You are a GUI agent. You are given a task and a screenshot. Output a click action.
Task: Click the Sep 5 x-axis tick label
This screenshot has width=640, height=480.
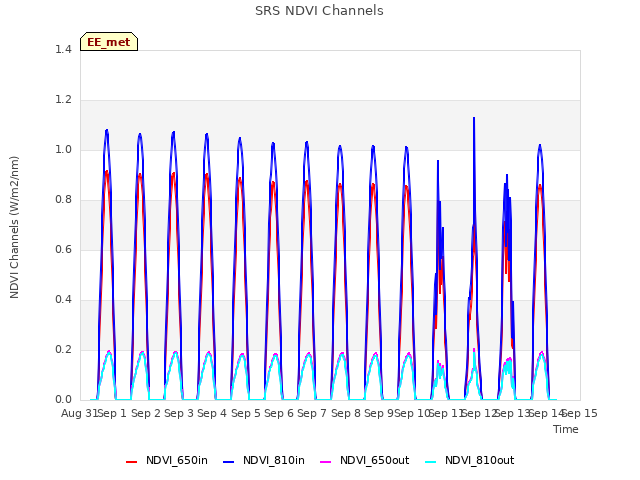point(246,413)
